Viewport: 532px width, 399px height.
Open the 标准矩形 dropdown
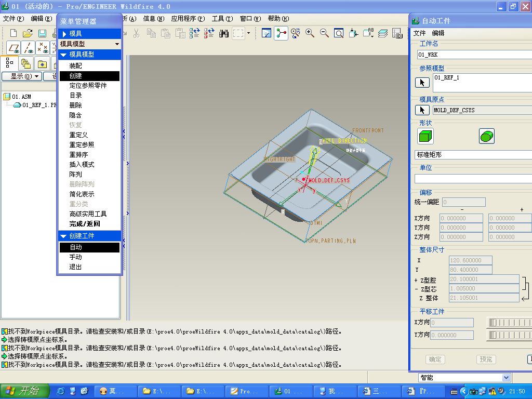coord(473,155)
